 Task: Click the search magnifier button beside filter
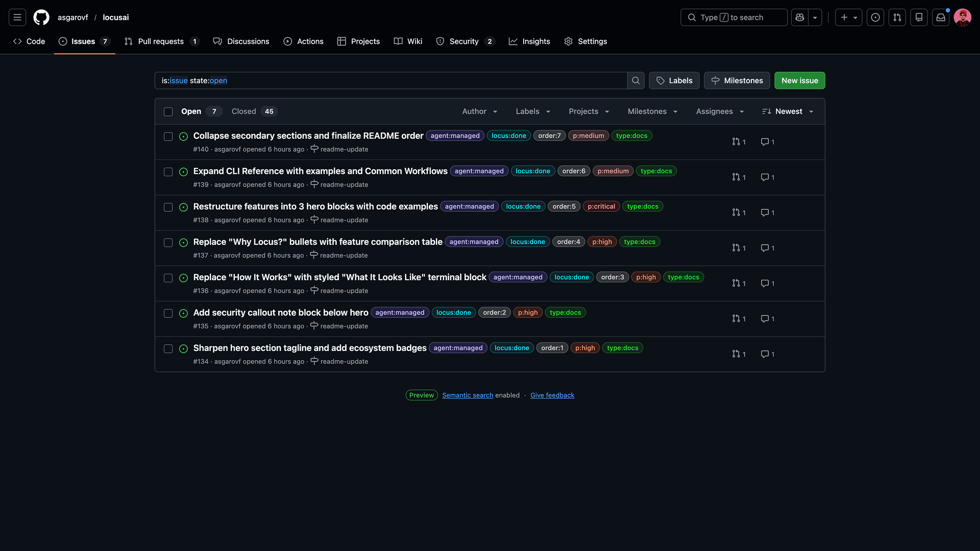pyautogui.click(x=635, y=81)
